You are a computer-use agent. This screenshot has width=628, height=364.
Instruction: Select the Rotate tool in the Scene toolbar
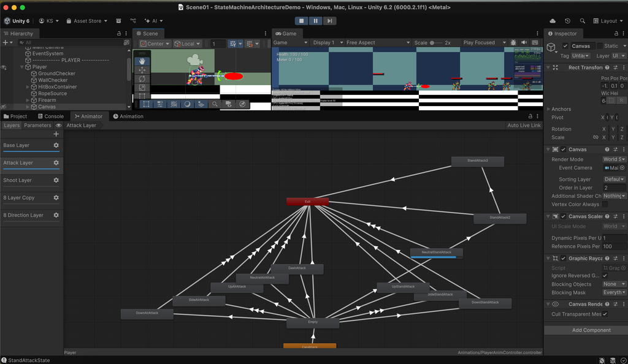pyautogui.click(x=142, y=78)
